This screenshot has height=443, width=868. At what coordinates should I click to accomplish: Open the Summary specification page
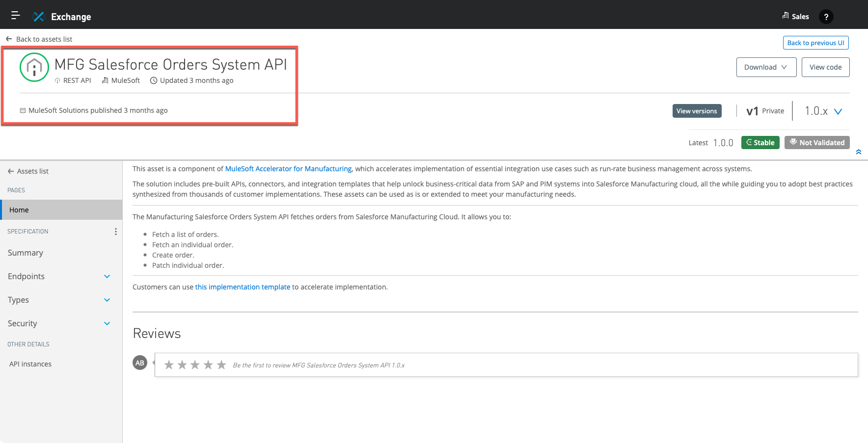coord(26,253)
